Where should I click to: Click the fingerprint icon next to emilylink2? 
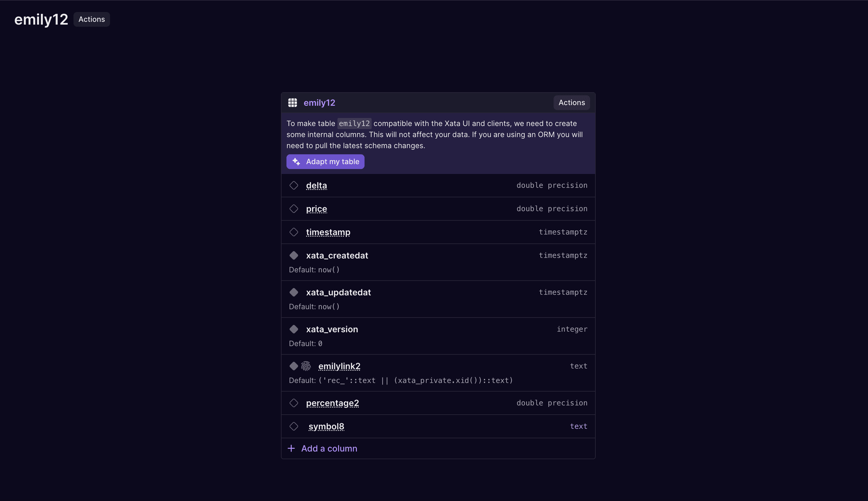point(306,366)
